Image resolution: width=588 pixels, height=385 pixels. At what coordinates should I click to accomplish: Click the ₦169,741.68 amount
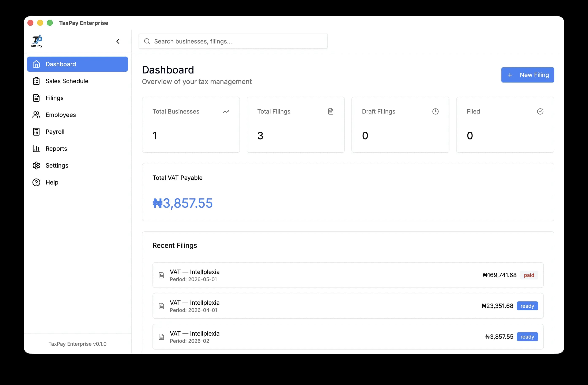pos(500,275)
